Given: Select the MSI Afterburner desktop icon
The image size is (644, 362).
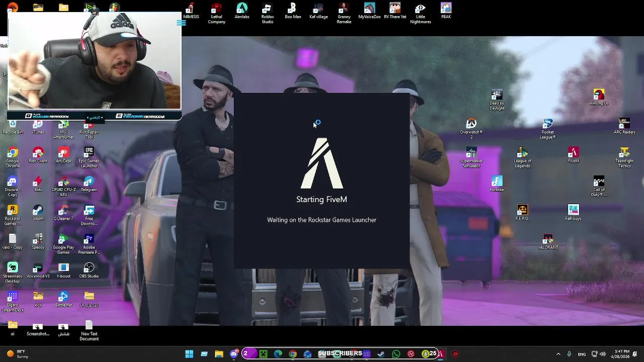Looking at the screenshot, I should coord(63,130).
